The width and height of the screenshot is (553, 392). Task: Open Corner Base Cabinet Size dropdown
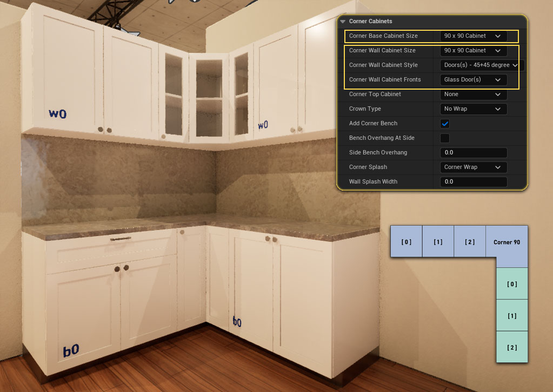coord(474,36)
